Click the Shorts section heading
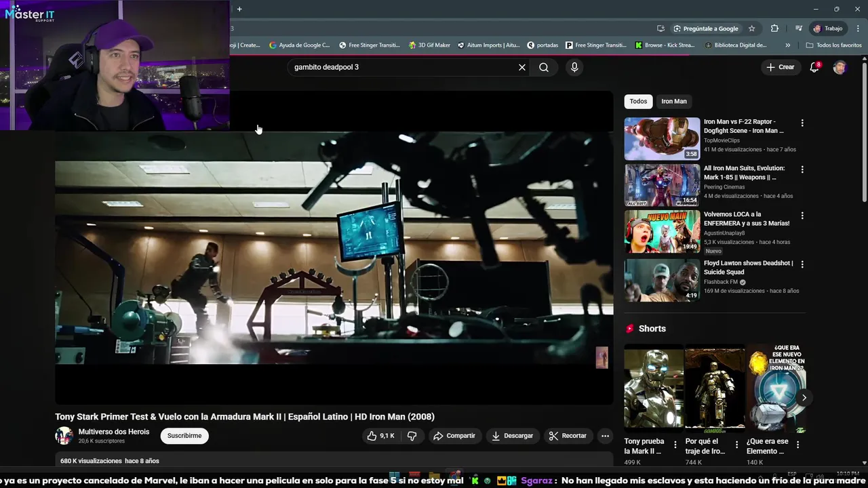The height and width of the screenshot is (488, 868). coord(652,329)
